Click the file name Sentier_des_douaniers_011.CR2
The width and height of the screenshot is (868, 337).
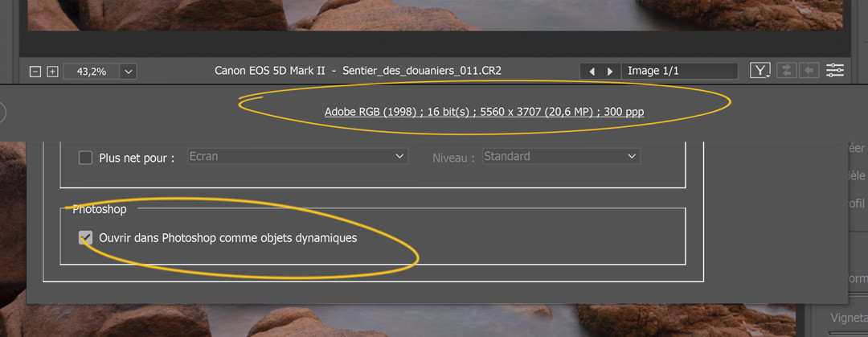point(423,71)
